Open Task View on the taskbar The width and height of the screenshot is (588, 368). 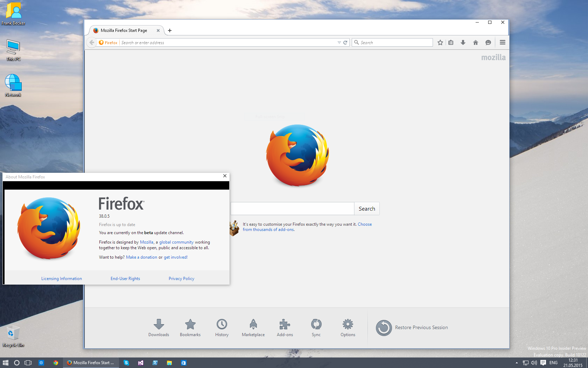(x=28, y=363)
